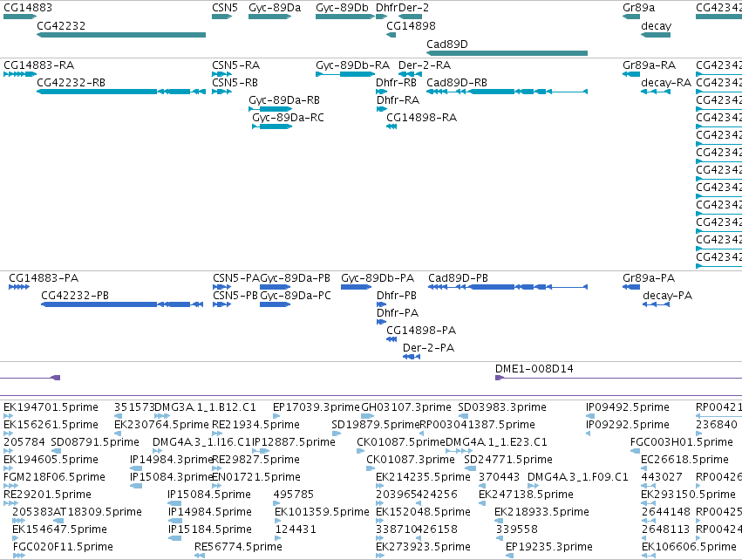Click EST RE56774.5prime
Screen dimensions: 742x560
click(238, 547)
